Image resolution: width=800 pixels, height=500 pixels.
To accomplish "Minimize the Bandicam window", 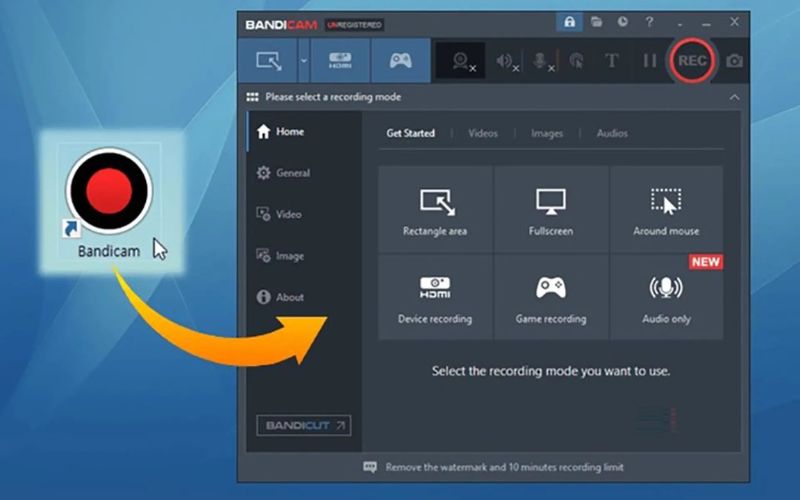I will 706,22.
